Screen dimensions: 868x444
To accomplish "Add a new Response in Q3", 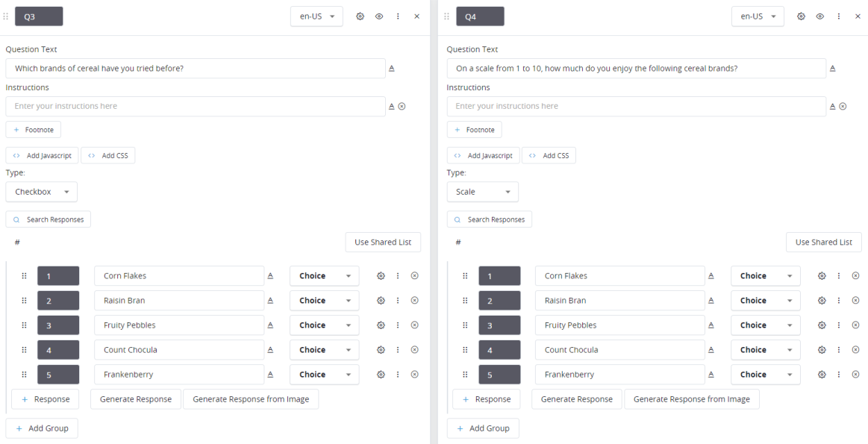I will click(46, 399).
